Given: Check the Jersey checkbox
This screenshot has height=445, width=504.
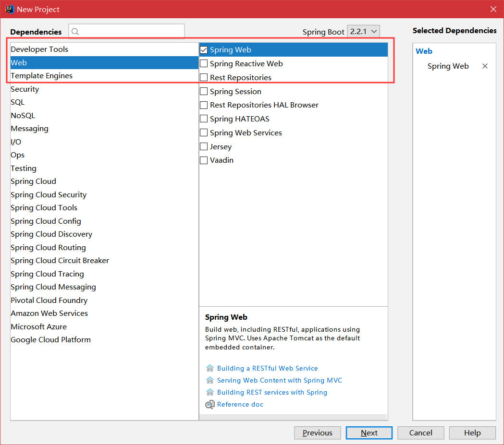Looking at the screenshot, I should (x=204, y=146).
